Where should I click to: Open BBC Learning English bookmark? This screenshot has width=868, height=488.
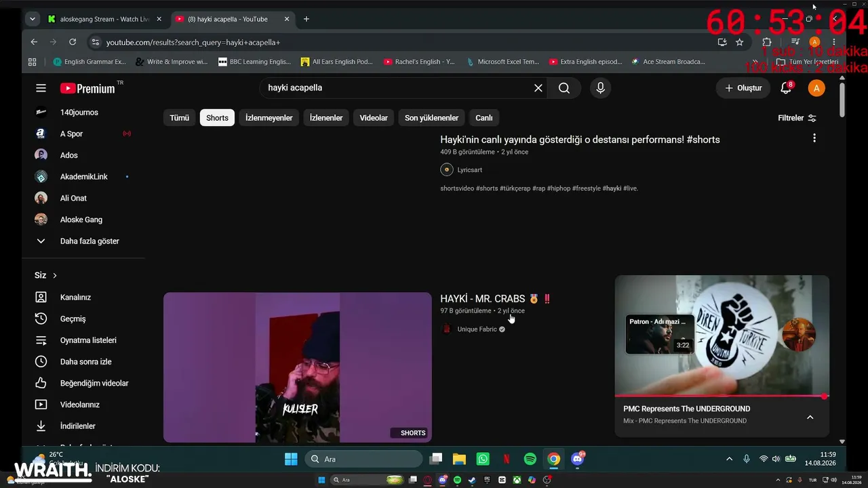pyautogui.click(x=254, y=62)
